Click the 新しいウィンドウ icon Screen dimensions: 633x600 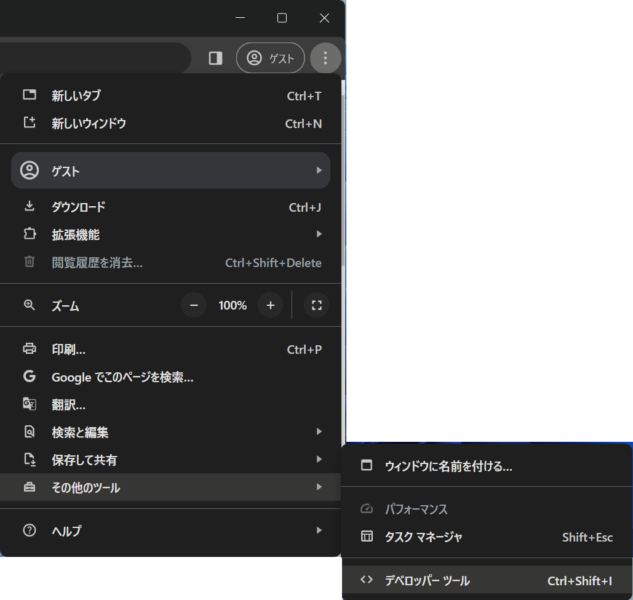click(x=29, y=122)
